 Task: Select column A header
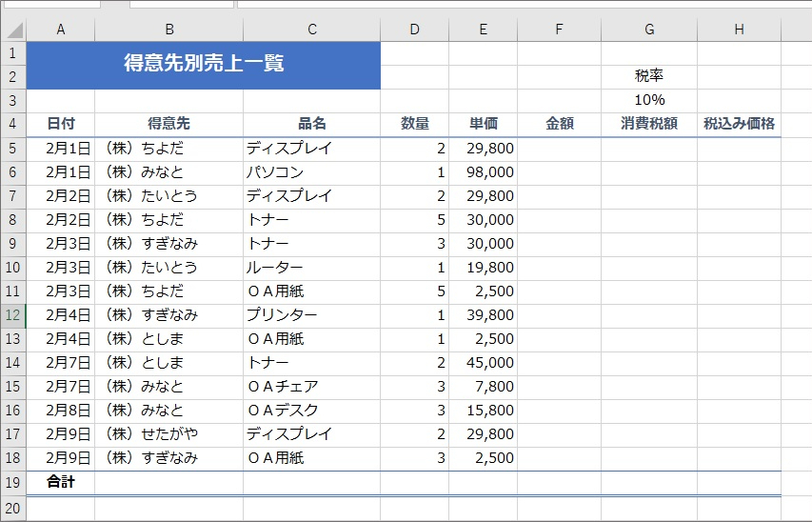click(x=61, y=30)
